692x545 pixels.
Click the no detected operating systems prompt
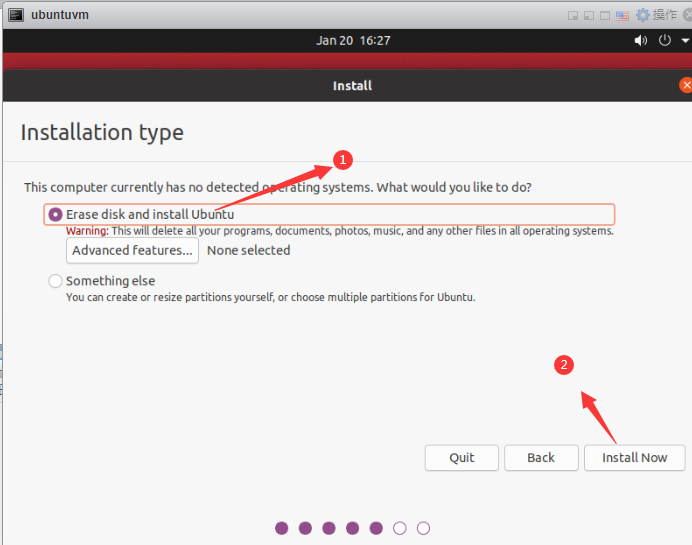(278, 188)
